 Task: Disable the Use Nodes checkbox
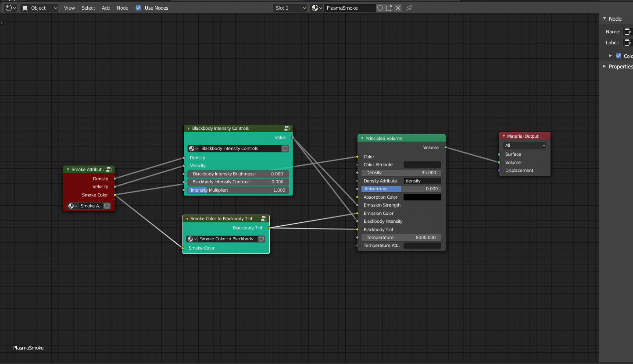coord(138,7)
